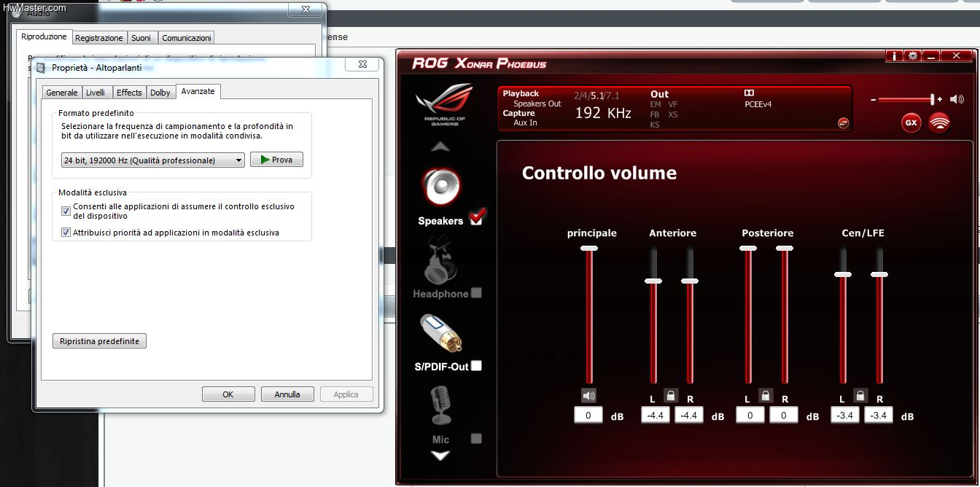This screenshot has width=980, height=487.
Task: Open Xonar Phoebus settings gear
Action: click(x=911, y=56)
